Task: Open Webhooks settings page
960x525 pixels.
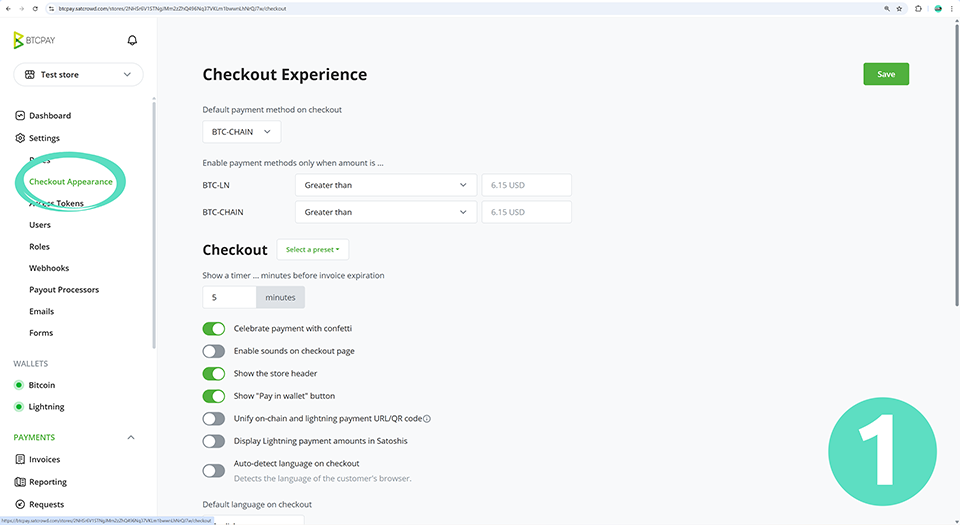Action: click(49, 268)
